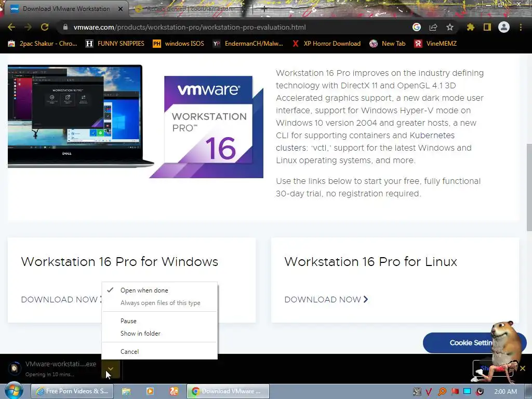Choose Show in folder

click(x=159, y=334)
